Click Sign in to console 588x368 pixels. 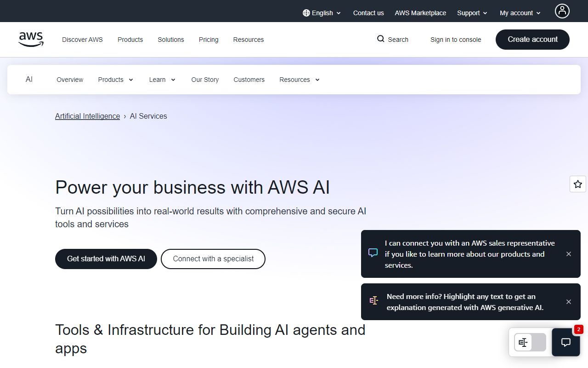[456, 40]
